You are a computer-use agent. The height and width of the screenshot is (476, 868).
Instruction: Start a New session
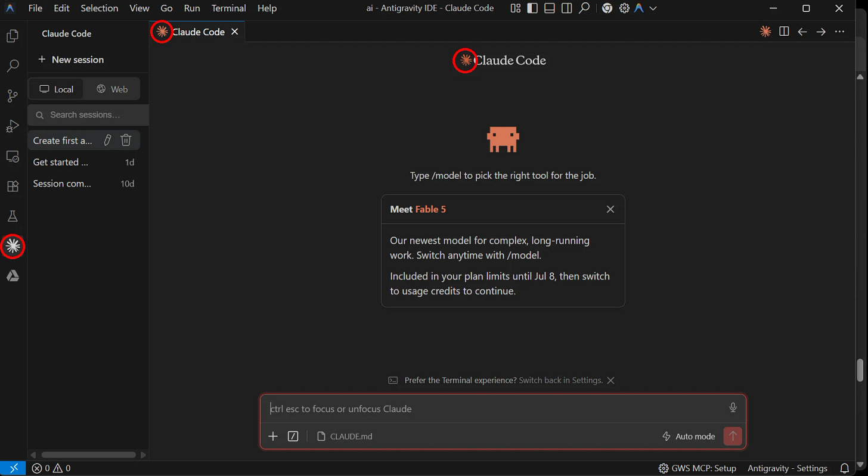pos(71,60)
